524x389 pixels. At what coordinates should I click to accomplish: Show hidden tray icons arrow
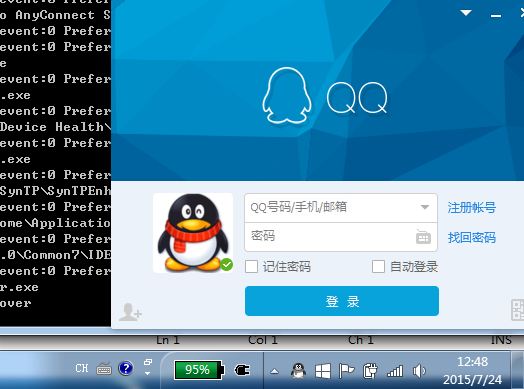[274, 371]
